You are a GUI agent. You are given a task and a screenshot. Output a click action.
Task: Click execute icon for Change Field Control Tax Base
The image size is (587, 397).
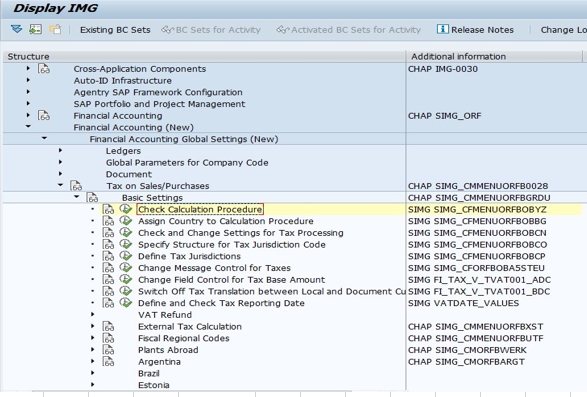click(x=126, y=279)
